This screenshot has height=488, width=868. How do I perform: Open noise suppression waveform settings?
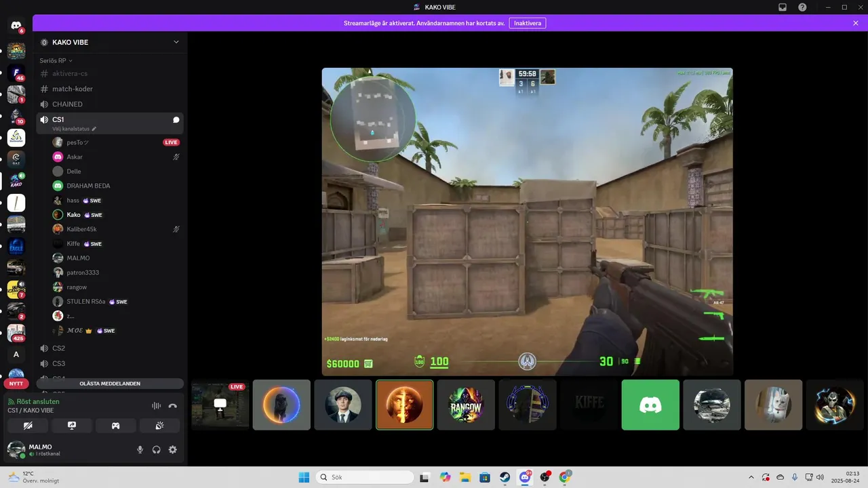coord(156,406)
